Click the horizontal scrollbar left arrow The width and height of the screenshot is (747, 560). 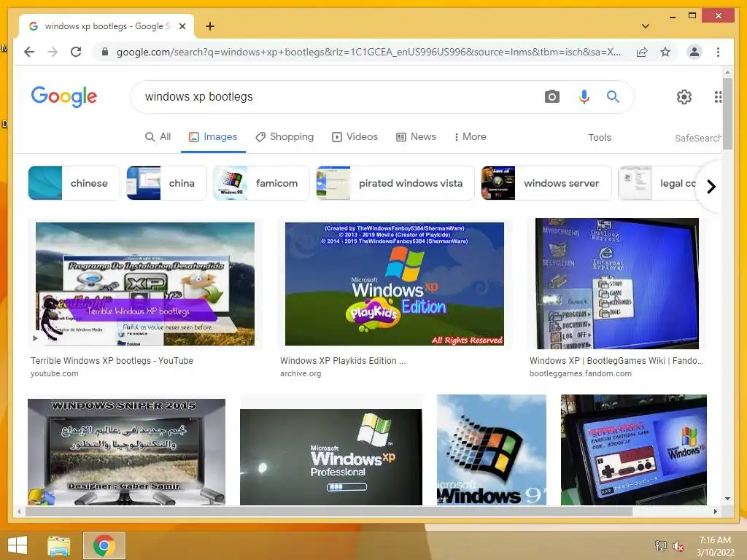18,511
